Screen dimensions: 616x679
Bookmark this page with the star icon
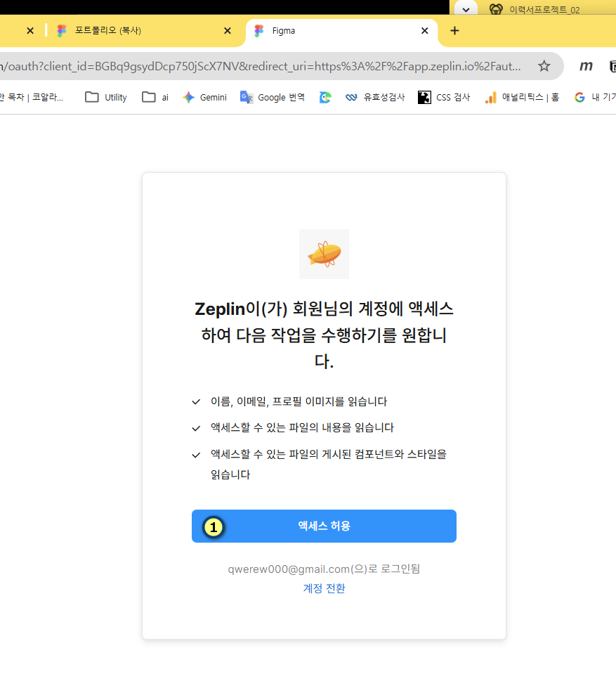point(544,66)
